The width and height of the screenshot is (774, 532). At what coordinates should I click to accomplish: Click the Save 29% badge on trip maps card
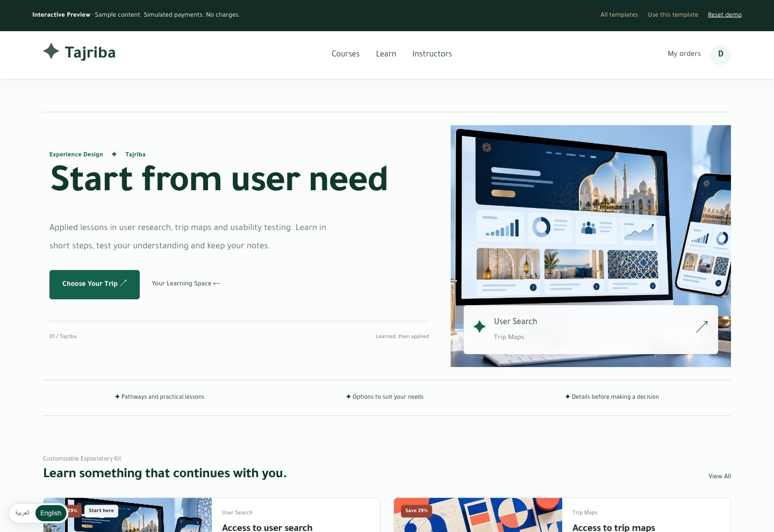point(417,511)
